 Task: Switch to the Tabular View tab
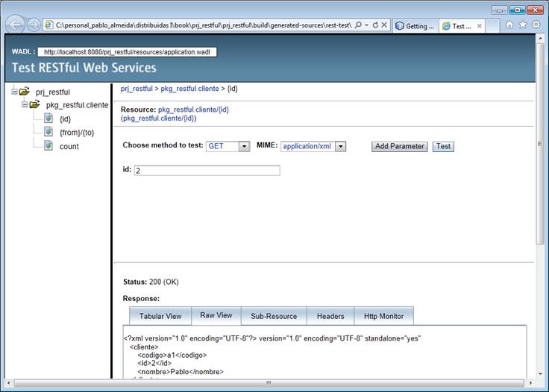point(160,316)
